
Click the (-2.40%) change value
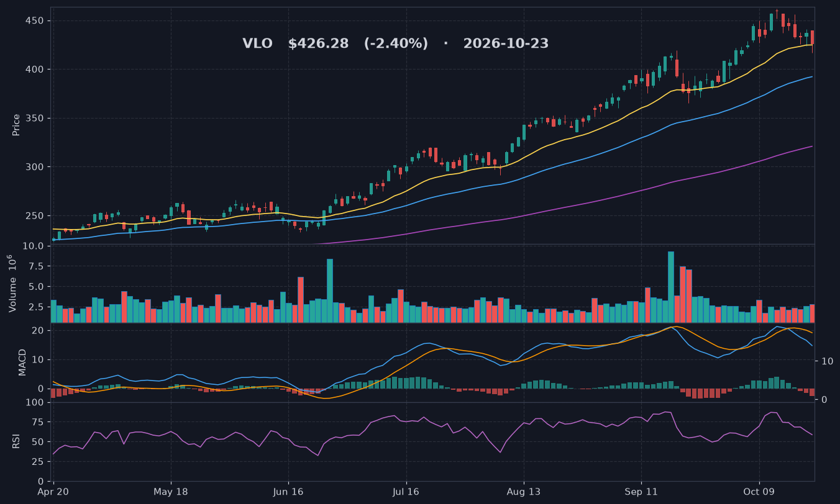coord(396,43)
